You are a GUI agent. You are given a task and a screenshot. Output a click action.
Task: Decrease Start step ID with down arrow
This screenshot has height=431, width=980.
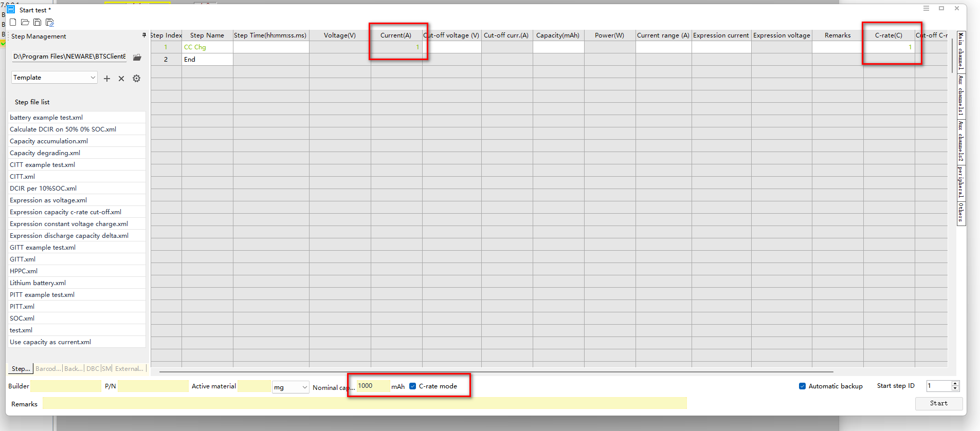click(x=955, y=389)
